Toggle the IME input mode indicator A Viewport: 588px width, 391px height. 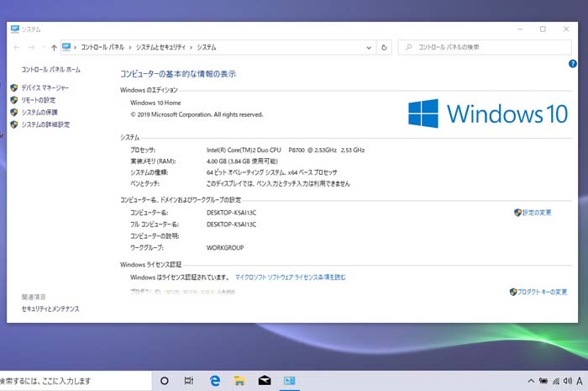click(580, 381)
